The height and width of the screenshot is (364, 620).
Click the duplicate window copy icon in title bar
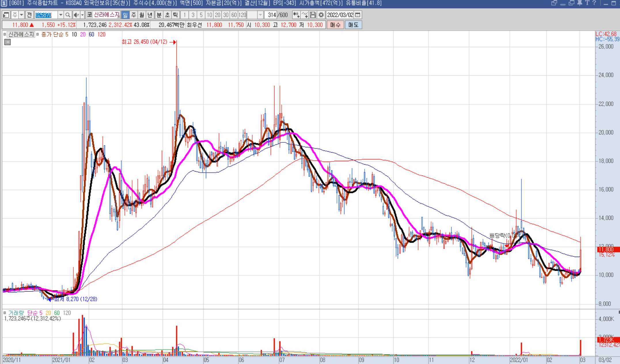[x=572, y=3]
